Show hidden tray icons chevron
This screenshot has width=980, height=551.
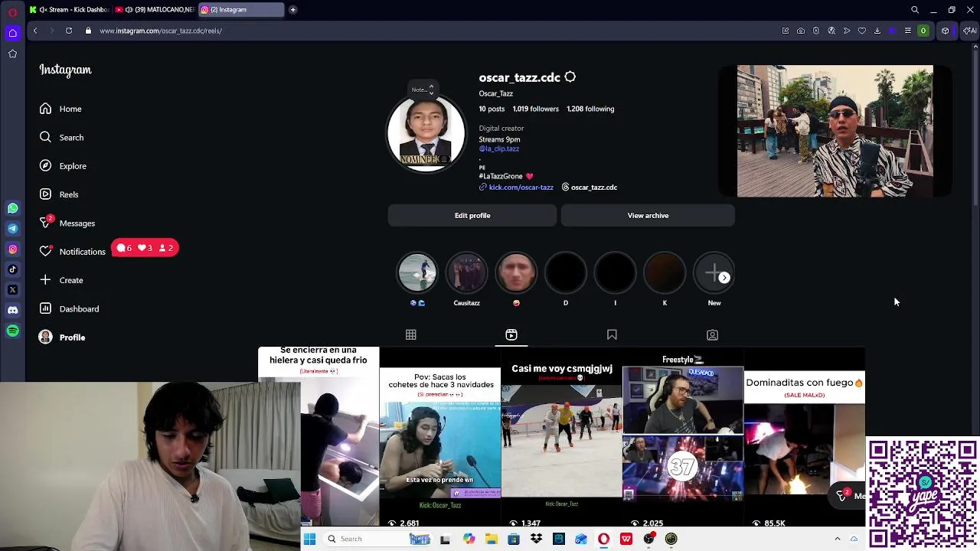837,539
